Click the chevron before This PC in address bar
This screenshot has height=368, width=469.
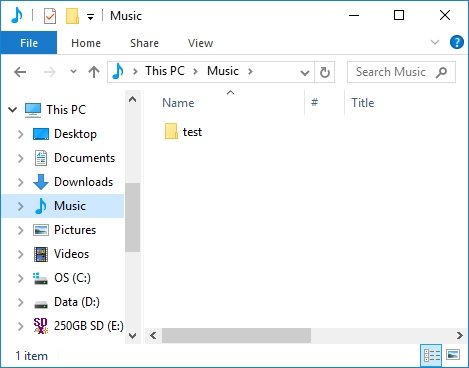tap(135, 71)
